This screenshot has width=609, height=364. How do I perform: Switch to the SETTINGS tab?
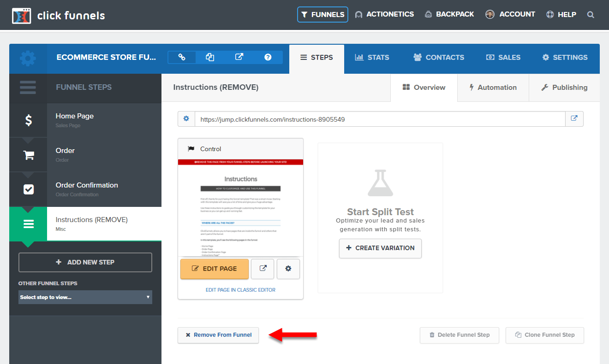pyautogui.click(x=565, y=58)
